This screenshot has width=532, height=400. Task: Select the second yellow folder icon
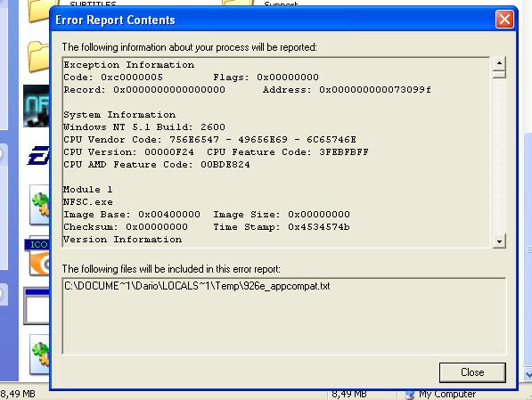point(38,57)
